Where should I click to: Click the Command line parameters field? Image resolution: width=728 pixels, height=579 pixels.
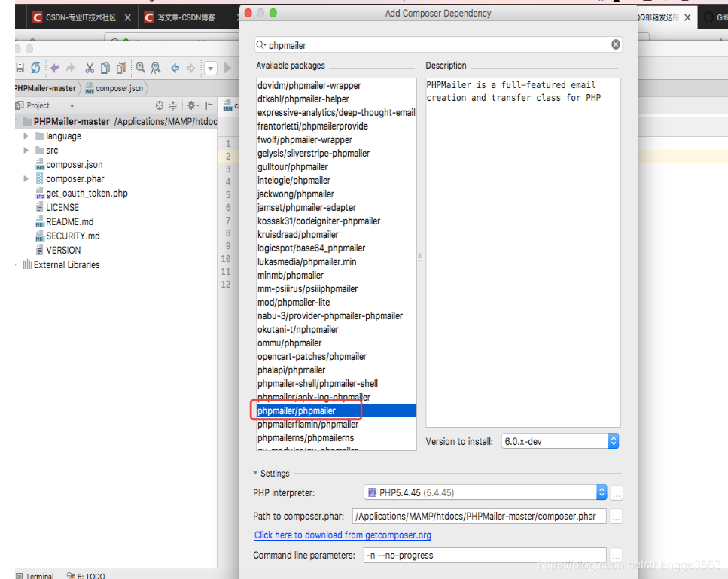485,556
